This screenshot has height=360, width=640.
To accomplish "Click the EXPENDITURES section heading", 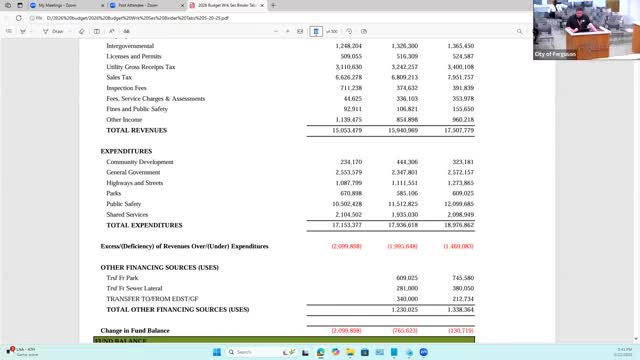I will pyautogui.click(x=126, y=151).
